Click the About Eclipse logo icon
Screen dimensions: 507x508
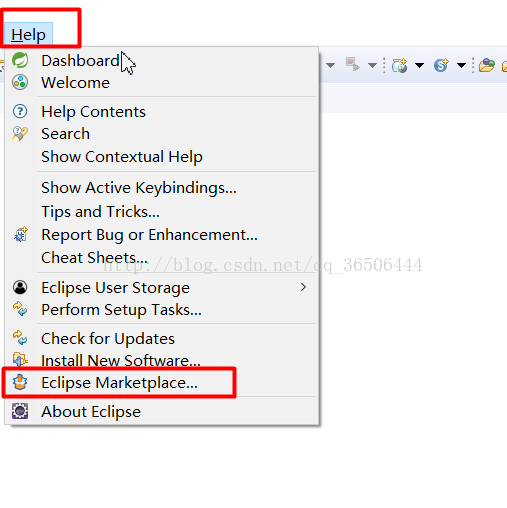(20, 411)
